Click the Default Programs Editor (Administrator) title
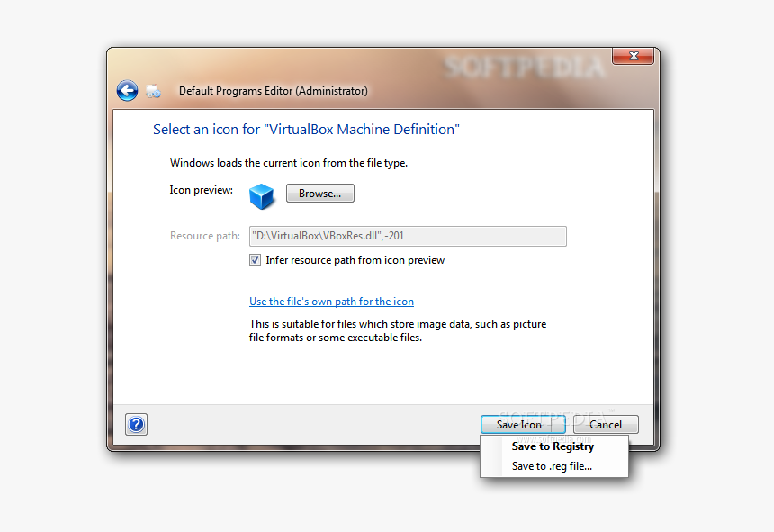The height and width of the screenshot is (532, 774). [x=274, y=91]
